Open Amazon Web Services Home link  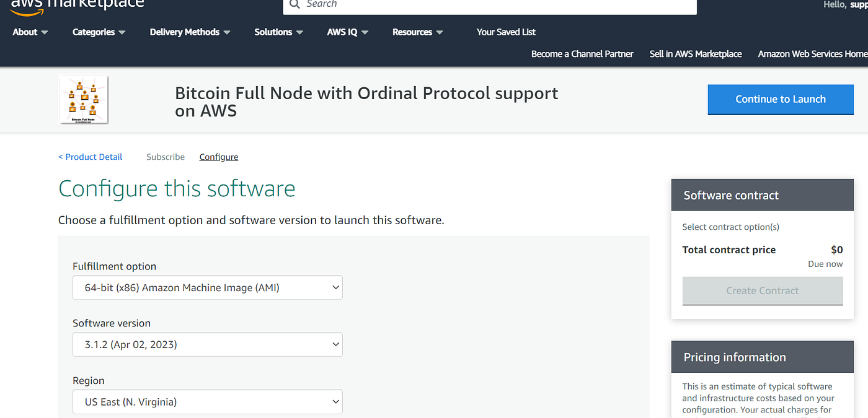813,54
